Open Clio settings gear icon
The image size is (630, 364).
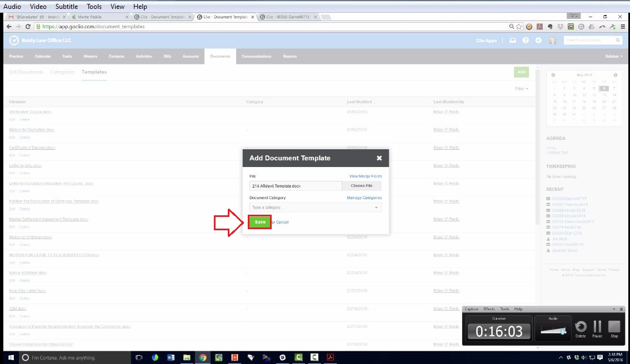[538, 41]
